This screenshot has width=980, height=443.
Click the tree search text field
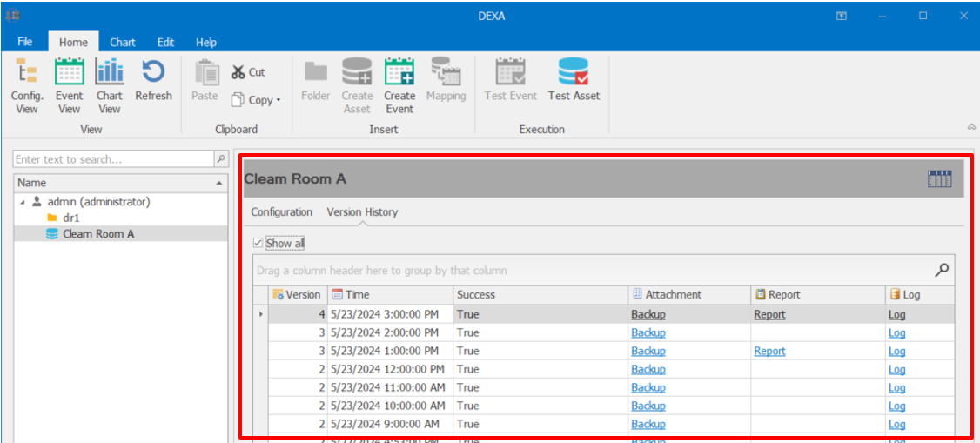(113, 159)
